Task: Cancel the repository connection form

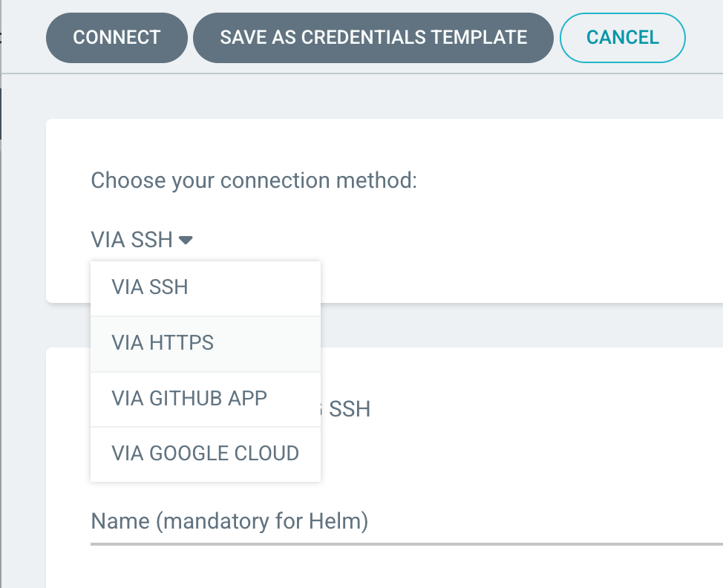Action: click(x=622, y=37)
